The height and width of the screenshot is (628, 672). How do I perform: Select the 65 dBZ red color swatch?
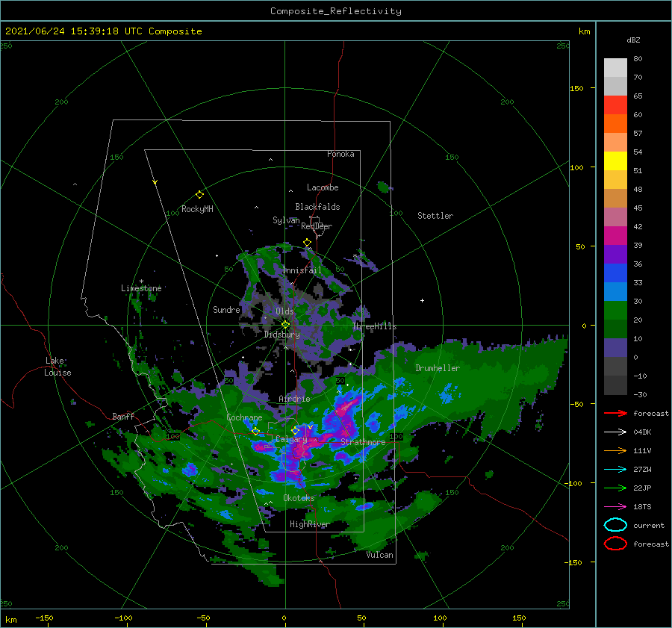point(615,105)
